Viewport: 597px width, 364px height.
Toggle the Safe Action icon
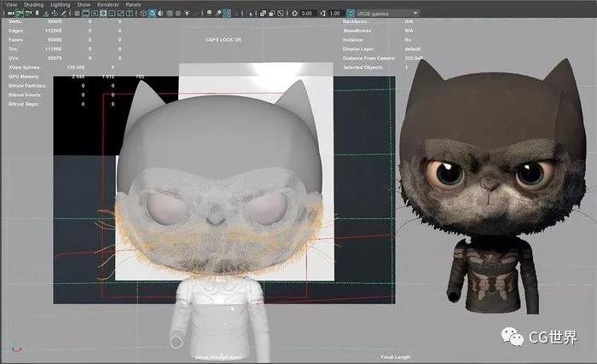pos(121,14)
